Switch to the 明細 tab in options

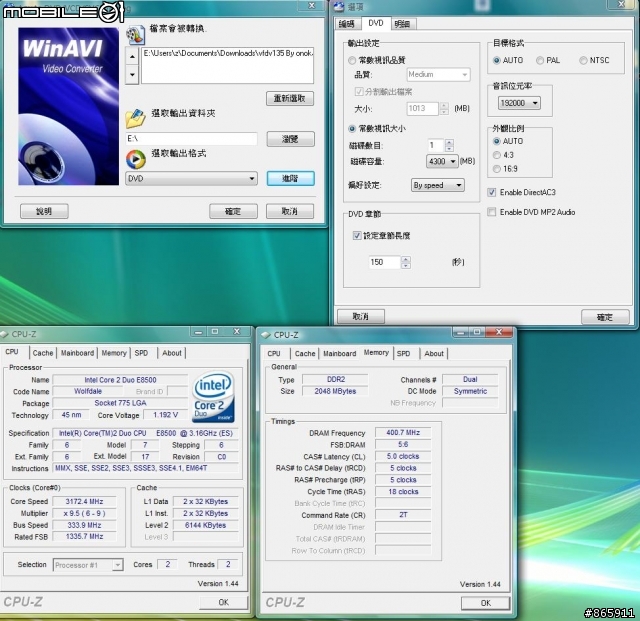click(402, 24)
